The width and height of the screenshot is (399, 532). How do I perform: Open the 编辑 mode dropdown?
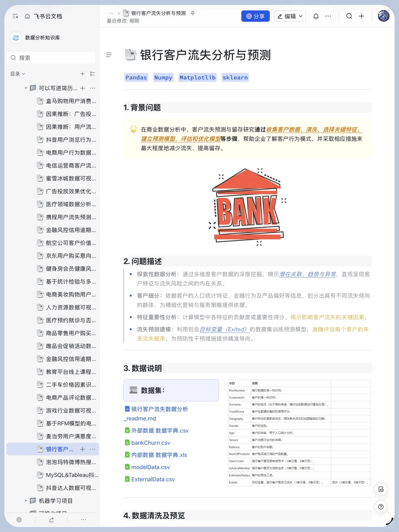click(290, 16)
